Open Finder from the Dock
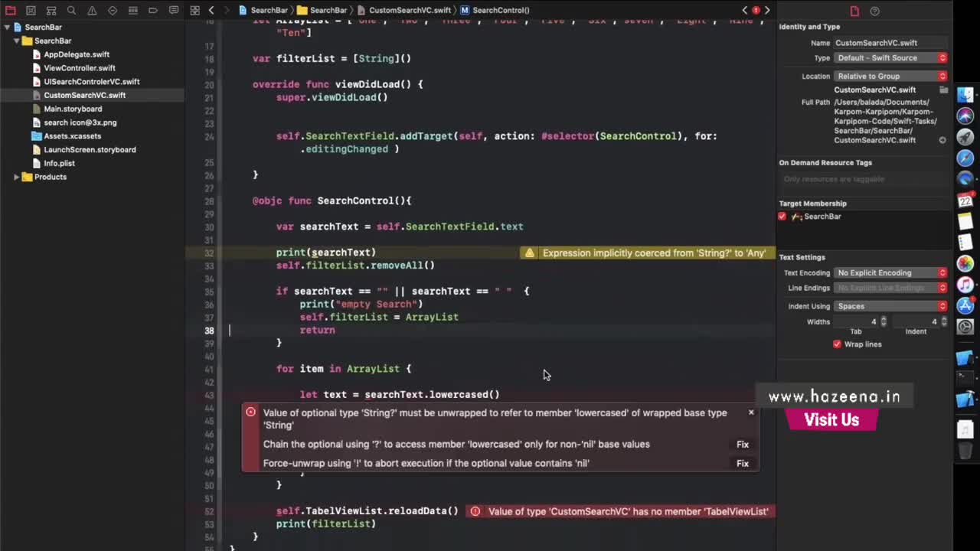 tap(965, 96)
